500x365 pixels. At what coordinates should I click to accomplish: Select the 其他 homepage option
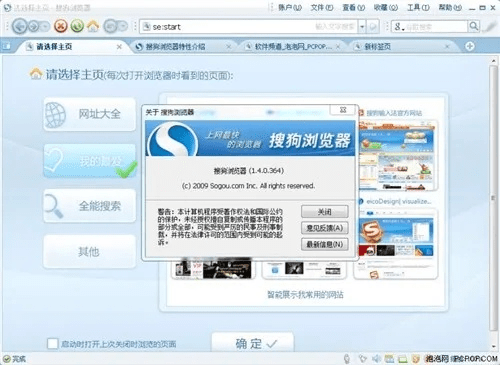(90, 251)
